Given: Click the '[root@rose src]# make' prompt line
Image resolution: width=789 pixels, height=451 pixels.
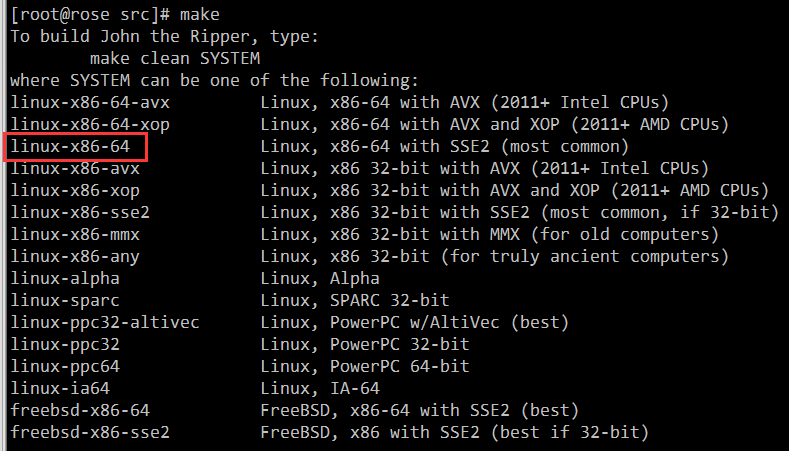Looking at the screenshot, I should 115,15.
